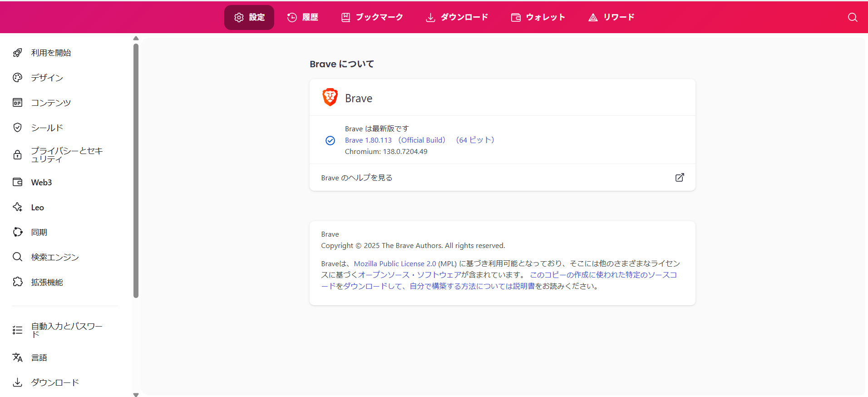Click the search magnifier icon in top bar
The height and width of the screenshot is (397, 868).
[x=853, y=17]
